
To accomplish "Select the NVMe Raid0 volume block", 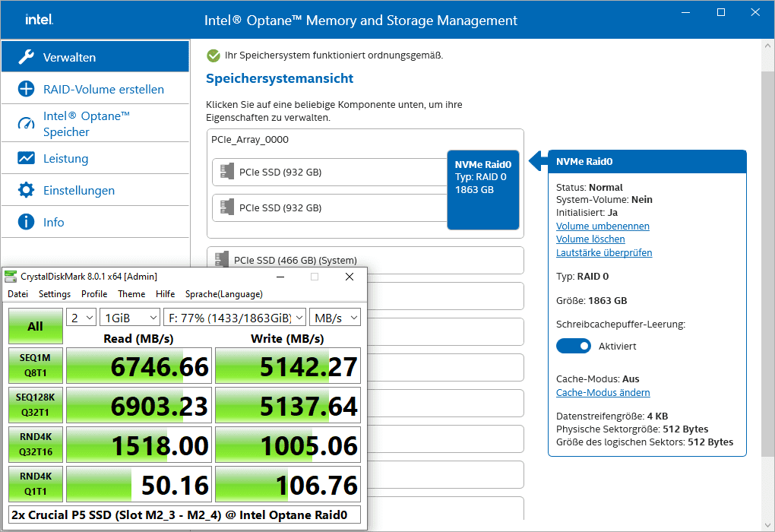I will [x=483, y=190].
